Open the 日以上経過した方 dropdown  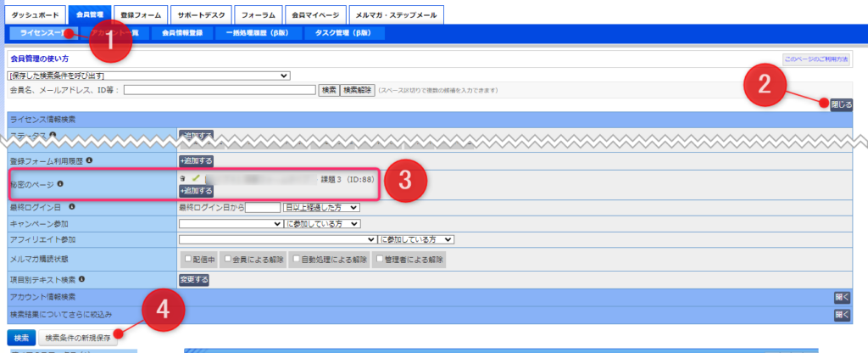pos(321,206)
